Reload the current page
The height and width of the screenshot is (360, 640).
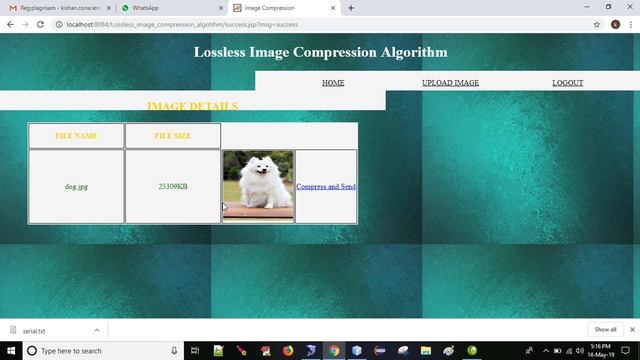point(40,24)
